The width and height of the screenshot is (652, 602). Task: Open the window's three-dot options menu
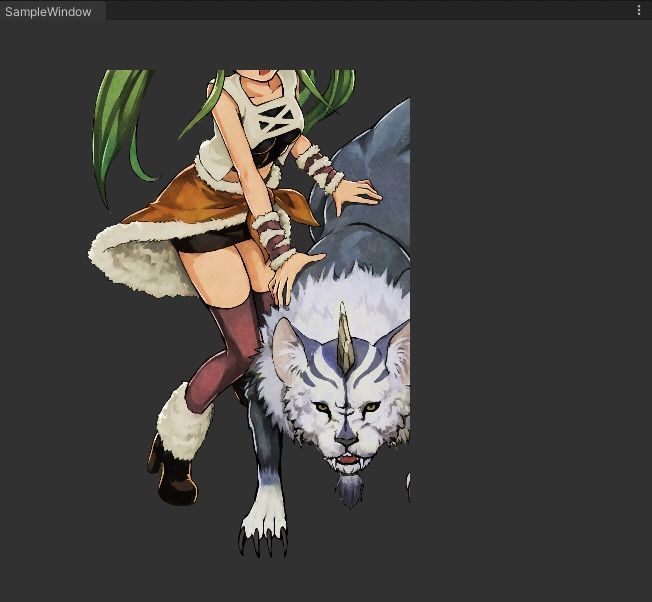coord(639,10)
